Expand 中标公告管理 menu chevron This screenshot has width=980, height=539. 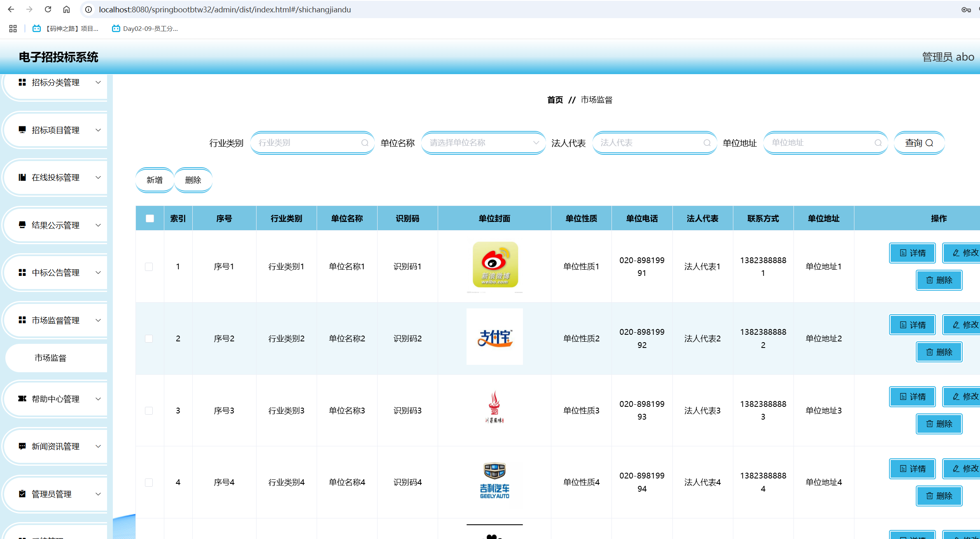point(98,273)
